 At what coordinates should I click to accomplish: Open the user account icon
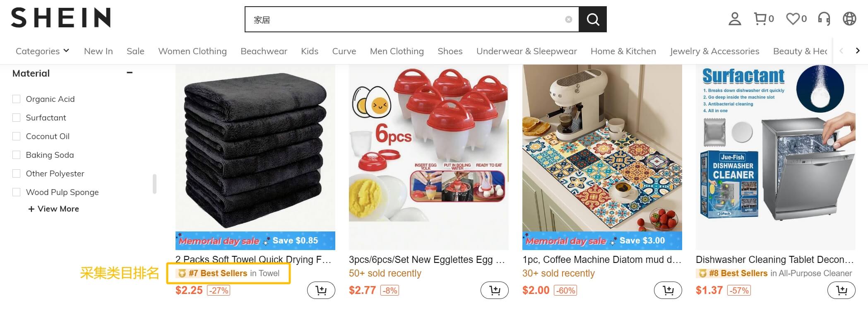pyautogui.click(x=735, y=19)
